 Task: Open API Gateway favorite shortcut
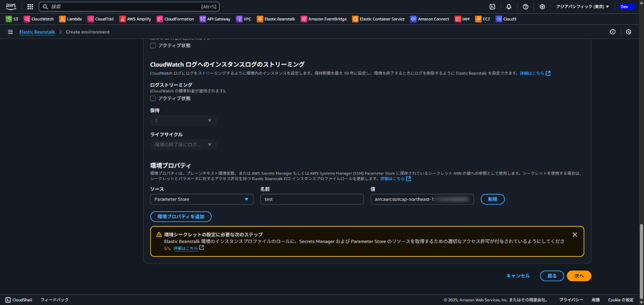coord(215,19)
